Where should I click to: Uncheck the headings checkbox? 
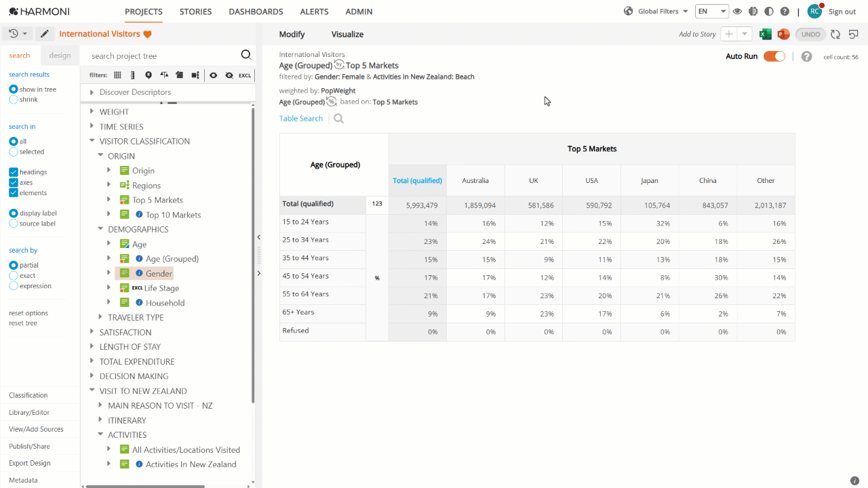click(14, 172)
